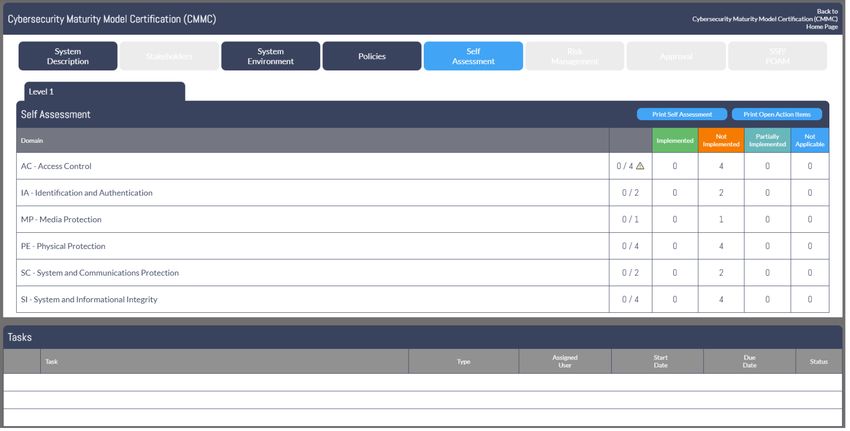Open the System Environment step
This screenshot has width=850, height=431.
271,56
